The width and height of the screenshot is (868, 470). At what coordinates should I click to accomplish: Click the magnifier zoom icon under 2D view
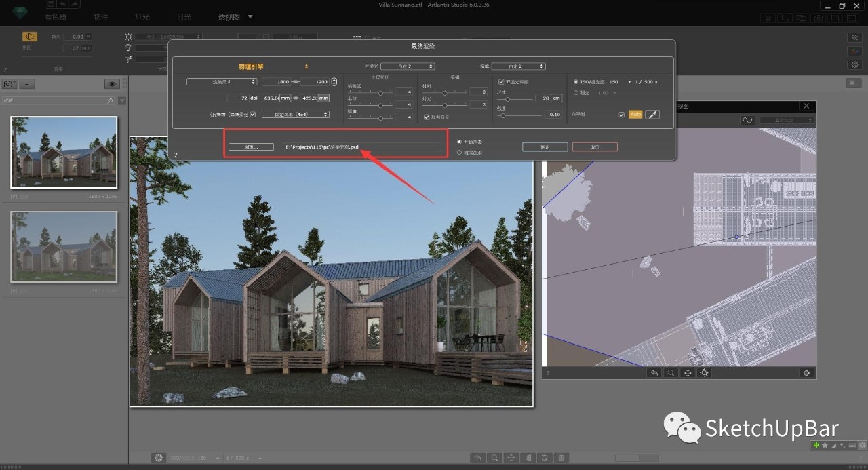[671, 373]
